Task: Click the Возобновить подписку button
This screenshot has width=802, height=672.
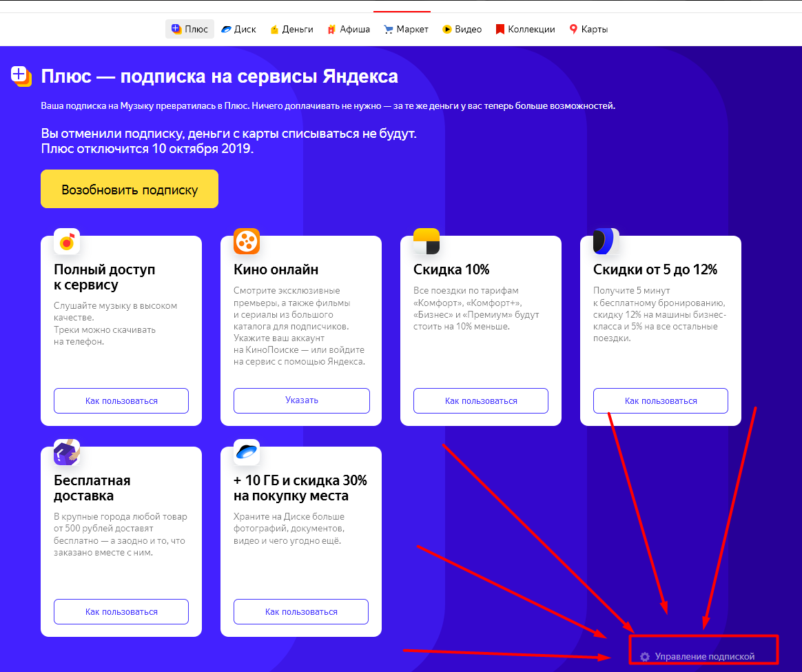Action: point(130,189)
